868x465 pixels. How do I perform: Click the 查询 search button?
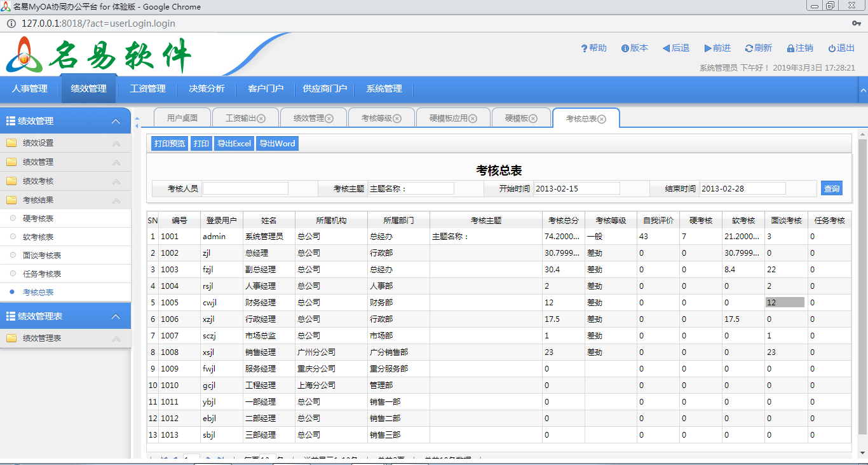click(831, 188)
